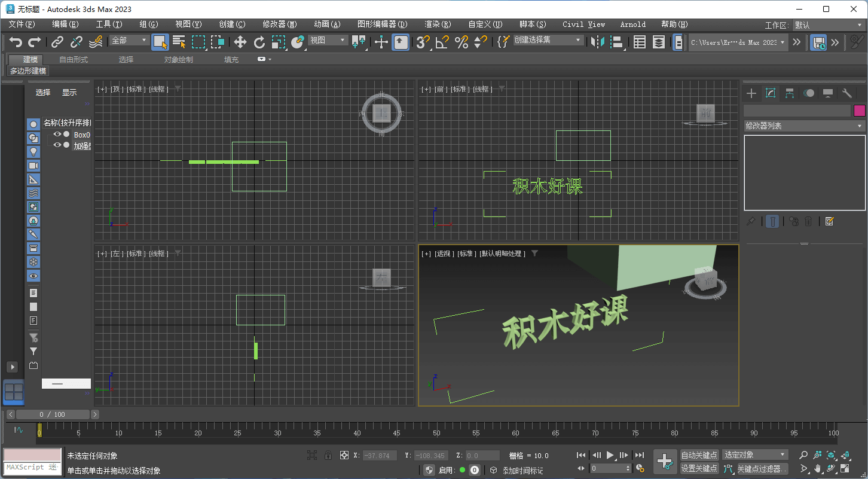Open the 工作区 默认 workspace dropdown
Screen dimensions: 868x479
828,25
